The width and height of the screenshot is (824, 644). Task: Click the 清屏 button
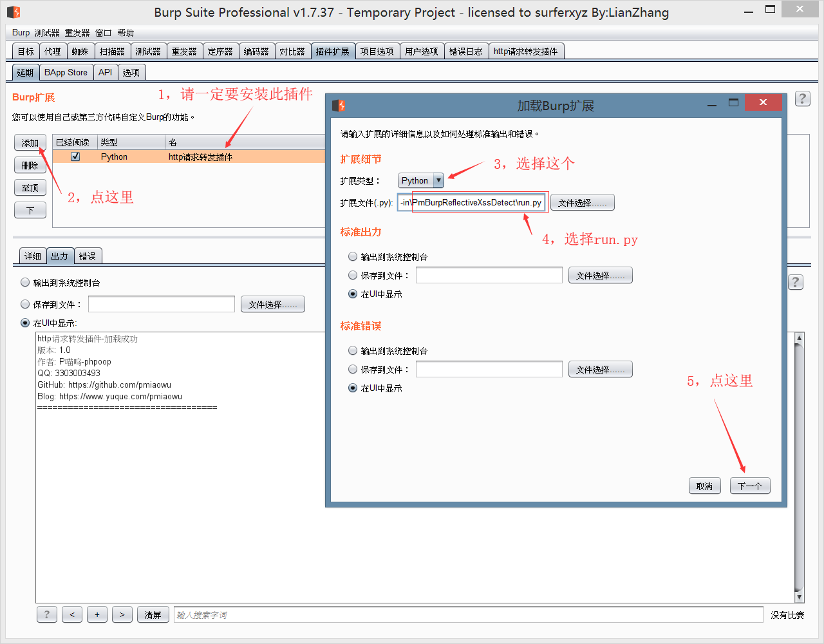pos(153,614)
